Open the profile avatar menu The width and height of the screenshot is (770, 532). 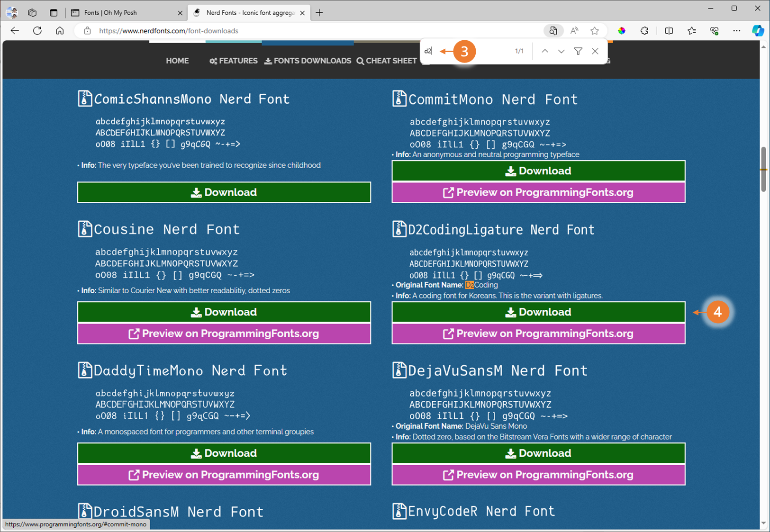pos(12,13)
